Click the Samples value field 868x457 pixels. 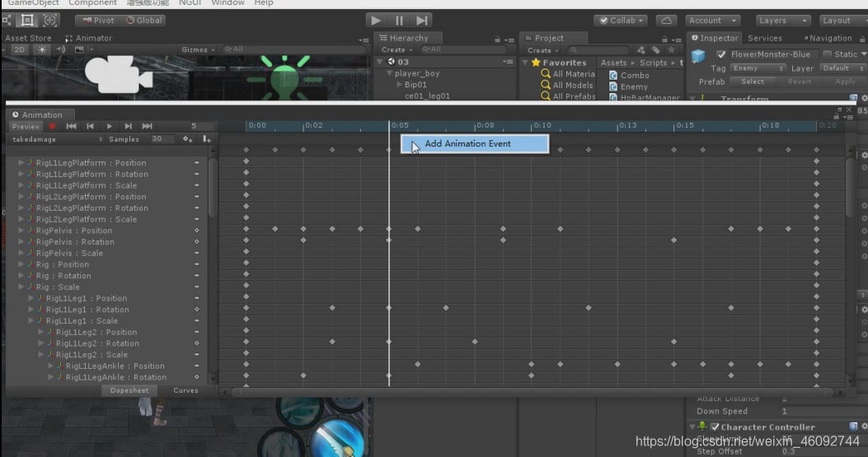[x=162, y=139]
